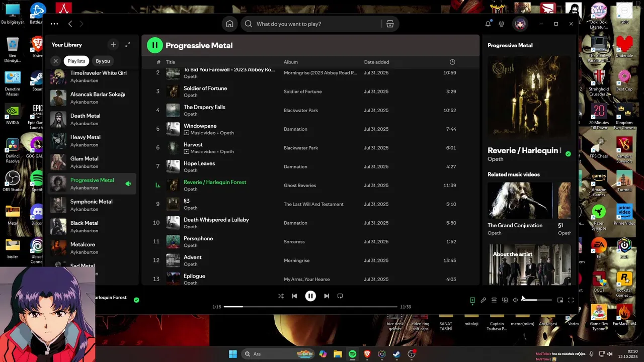Click the Windows taskbar search box
The width and height of the screenshot is (644, 362).
click(278, 354)
